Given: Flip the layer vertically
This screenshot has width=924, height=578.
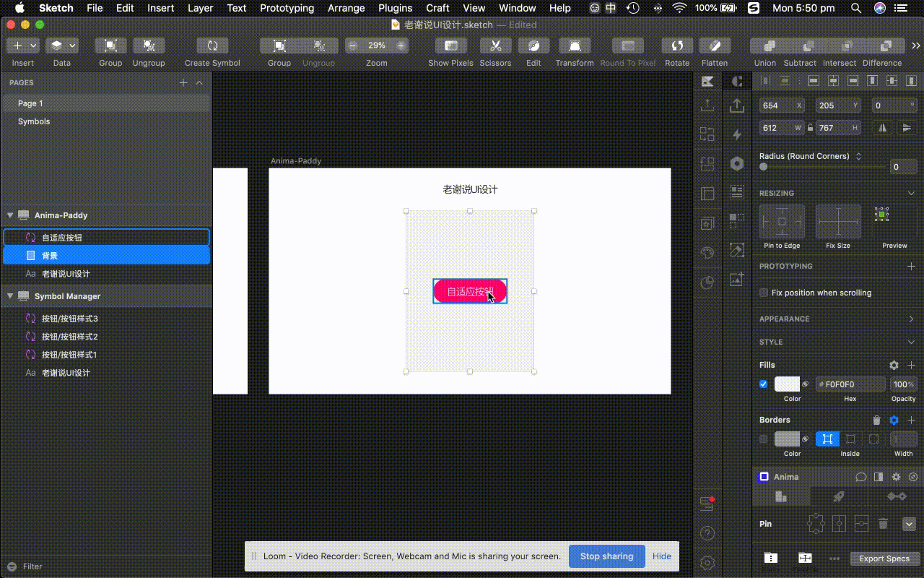Looking at the screenshot, I should point(907,128).
